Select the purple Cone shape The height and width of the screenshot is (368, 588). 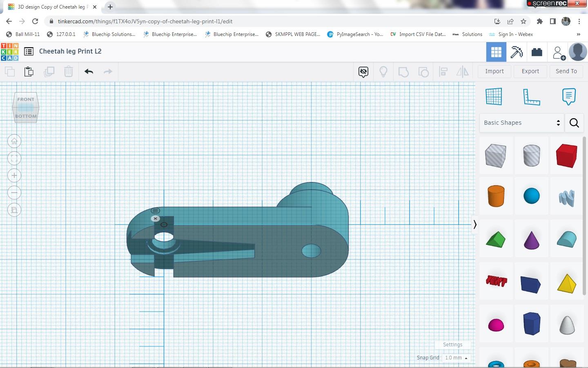tap(532, 240)
